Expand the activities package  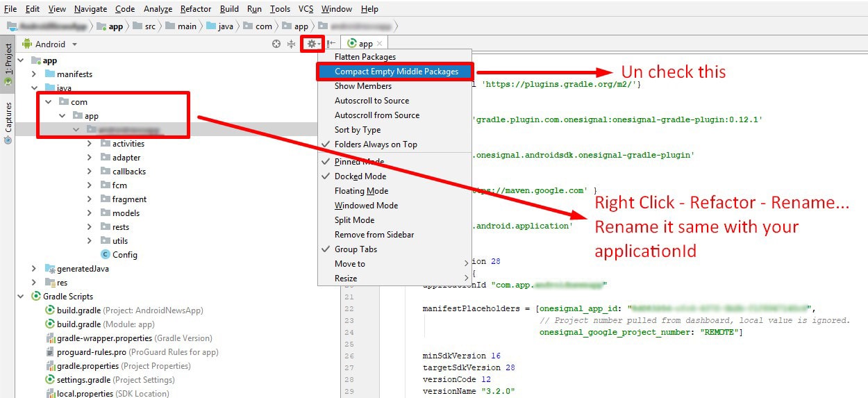click(90, 144)
